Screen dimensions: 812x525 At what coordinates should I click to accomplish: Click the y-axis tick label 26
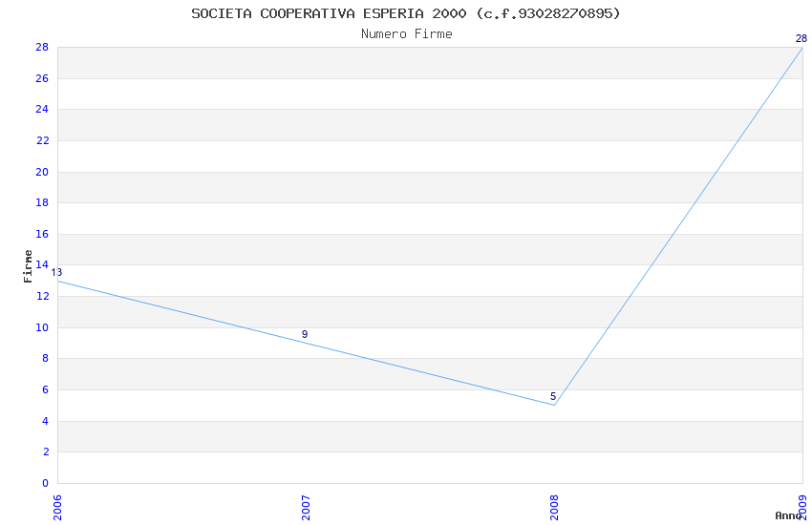coord(42,78)
